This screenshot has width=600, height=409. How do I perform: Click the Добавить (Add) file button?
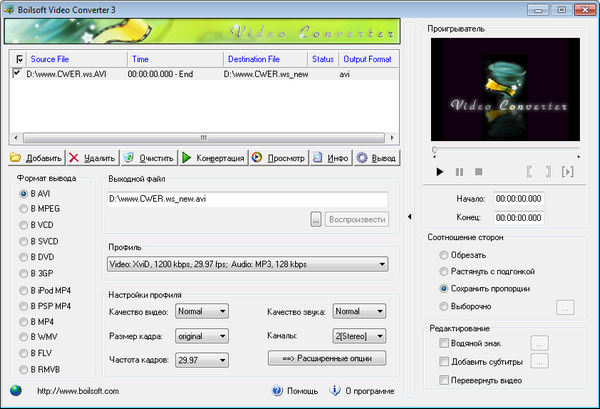tap(36, 158)
